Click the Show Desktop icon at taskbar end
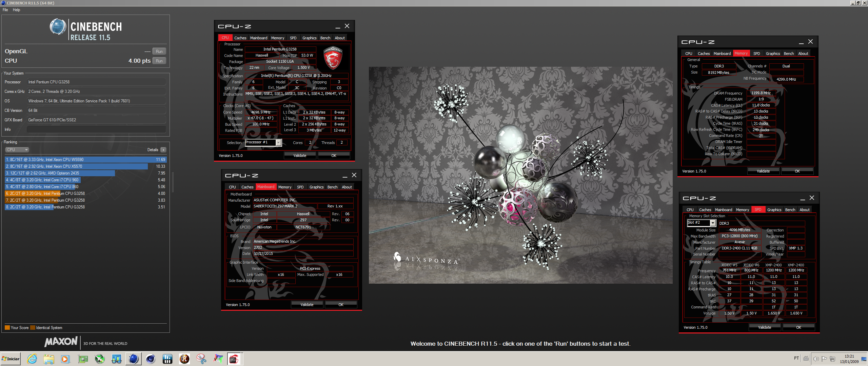 click(x=864, y=359)
